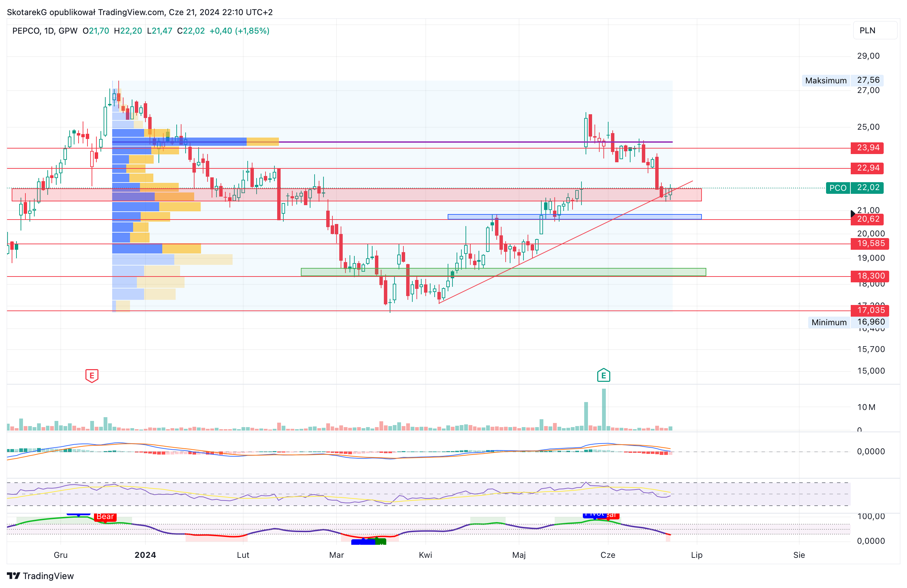Select the 17,035 price level label

click(x=869, y=310)
